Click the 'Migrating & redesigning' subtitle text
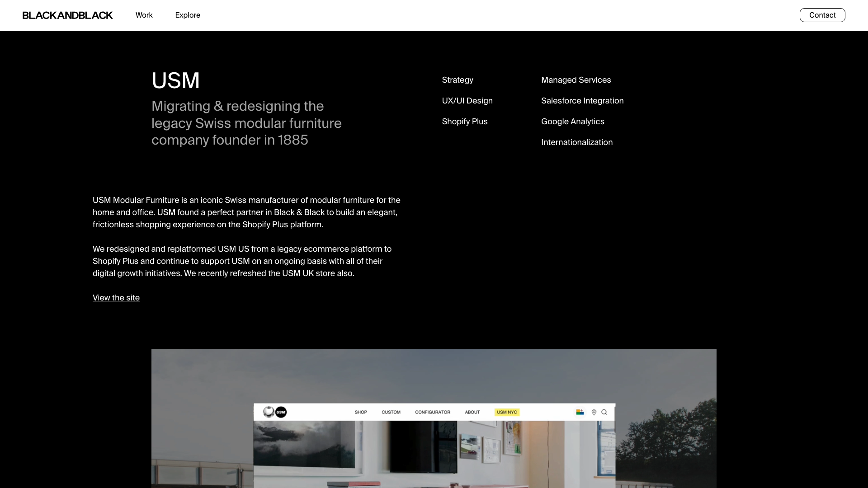The width and height of the screenshot is (868, 488). pyautogui.click(x=246, y=123)
